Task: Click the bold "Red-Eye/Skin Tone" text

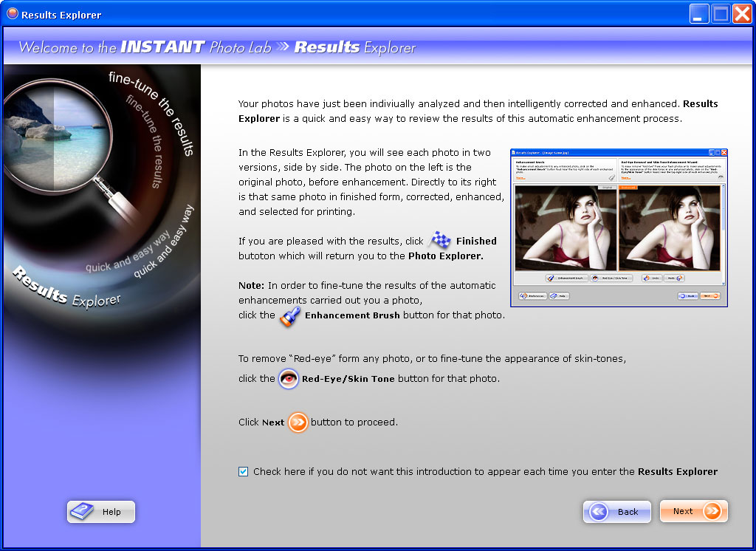Action: pos(348,379)
